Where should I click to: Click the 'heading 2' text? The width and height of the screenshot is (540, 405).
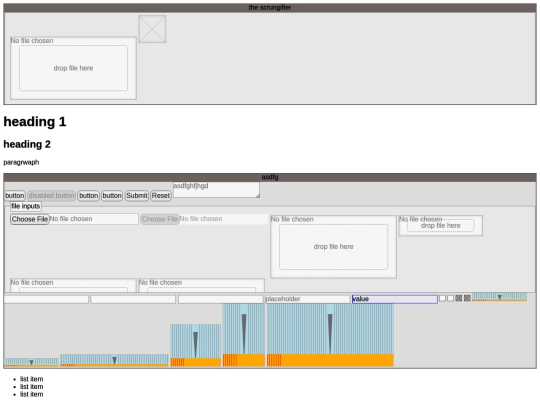click(x=27, y=144)
